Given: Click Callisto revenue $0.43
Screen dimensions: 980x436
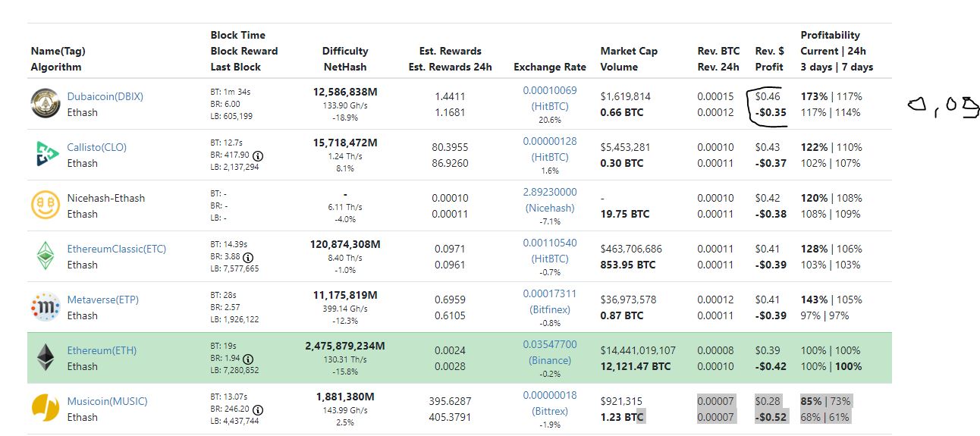Looking at the screenshot, I should (768, 147).
